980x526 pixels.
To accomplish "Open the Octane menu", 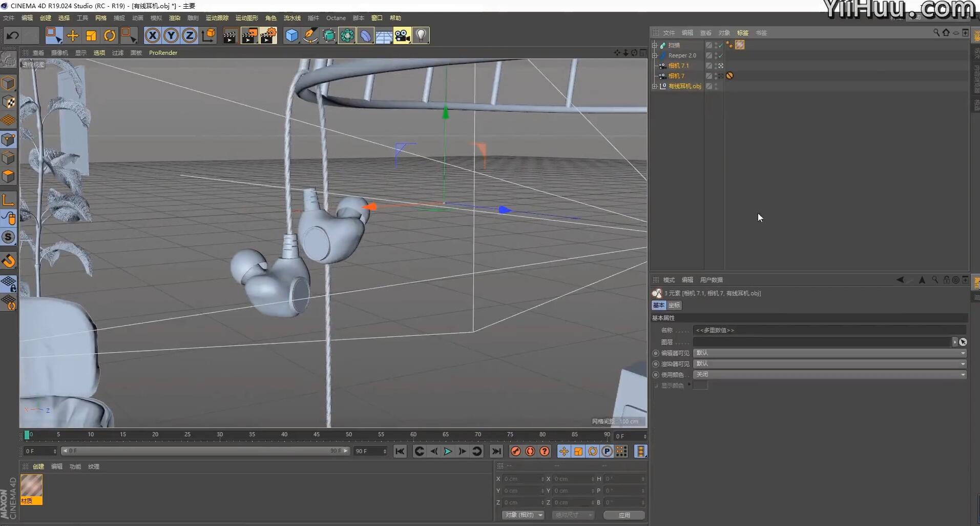I will [336, 18].
